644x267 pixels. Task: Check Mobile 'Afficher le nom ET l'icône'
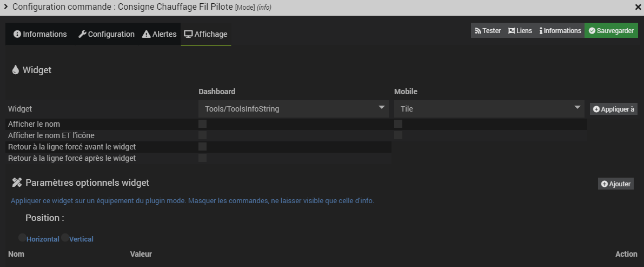[x=398, y=135]
